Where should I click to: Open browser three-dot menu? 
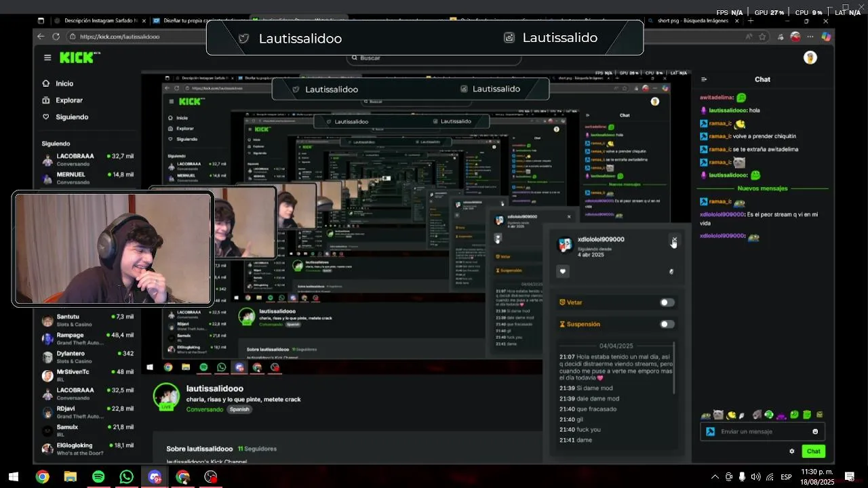point(811,37)
